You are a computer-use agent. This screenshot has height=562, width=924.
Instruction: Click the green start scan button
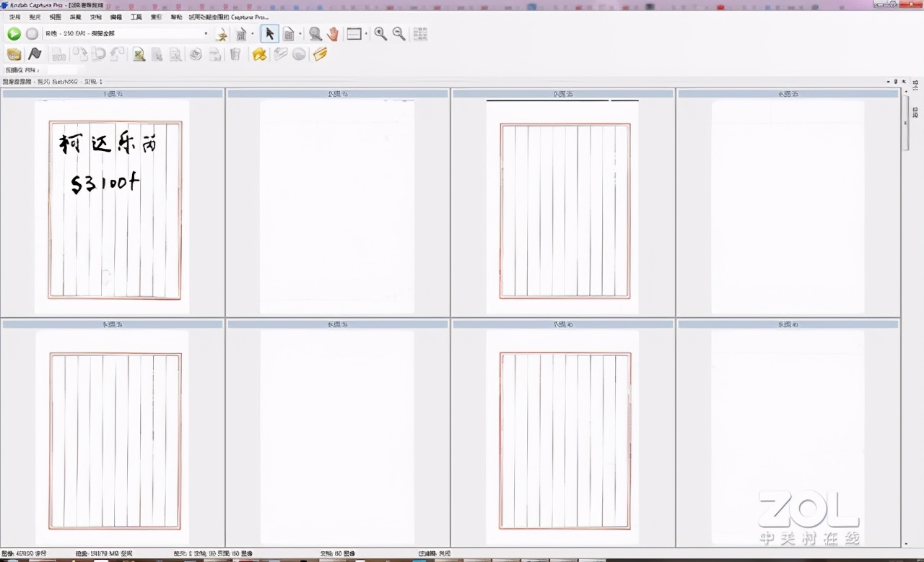pos(14,34)
